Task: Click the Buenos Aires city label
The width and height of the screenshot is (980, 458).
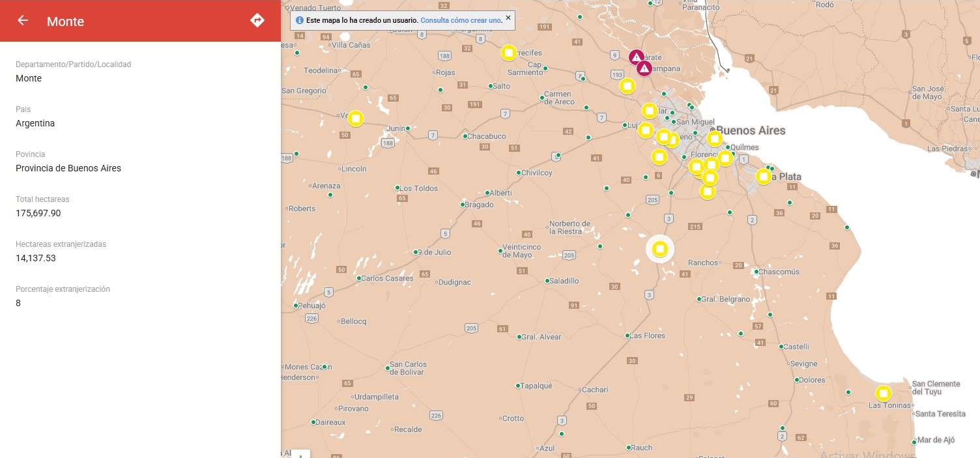Action: point(751,130)
